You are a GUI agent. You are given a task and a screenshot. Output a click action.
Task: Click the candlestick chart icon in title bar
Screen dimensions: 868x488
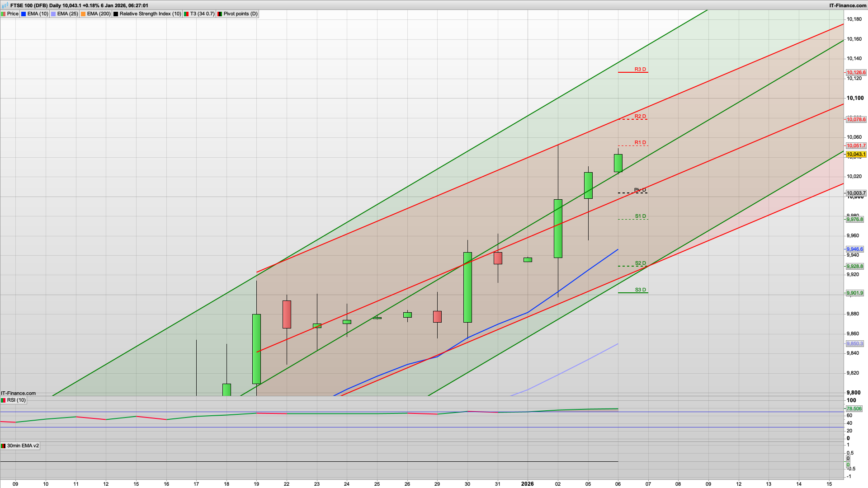(x=5, y=5)
